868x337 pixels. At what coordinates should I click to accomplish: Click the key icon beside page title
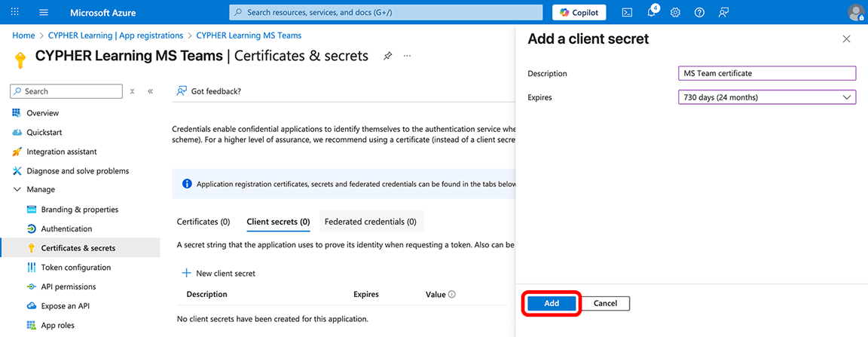point(20,60)
